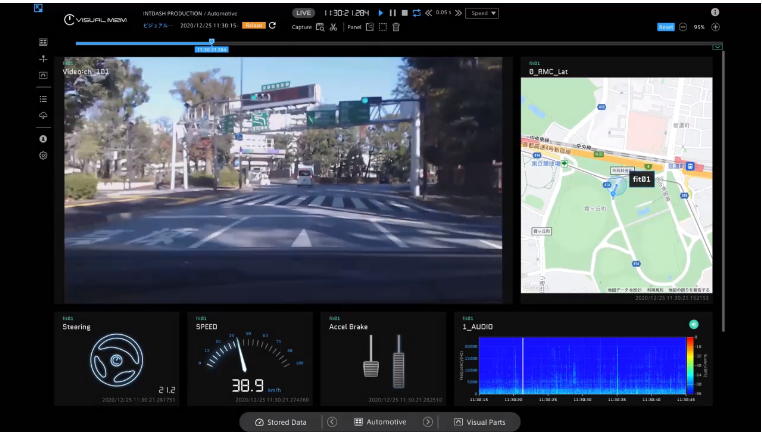Click the dashcam video panel

click(x=283, y=180)
